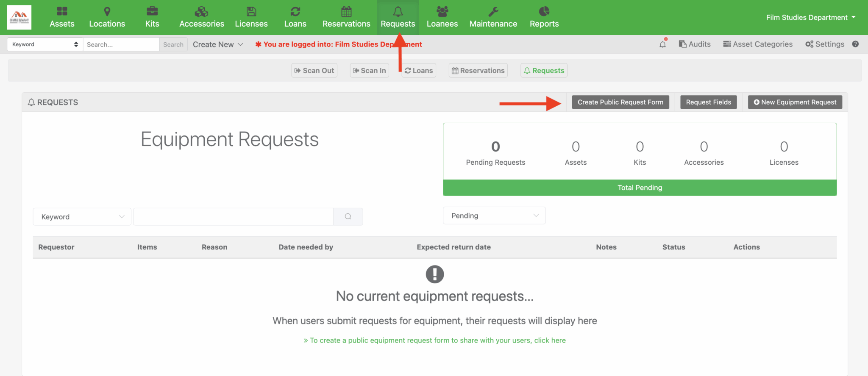868x376 pixels.
Task: Open the Create New dropdown
Action: (218, 44)
